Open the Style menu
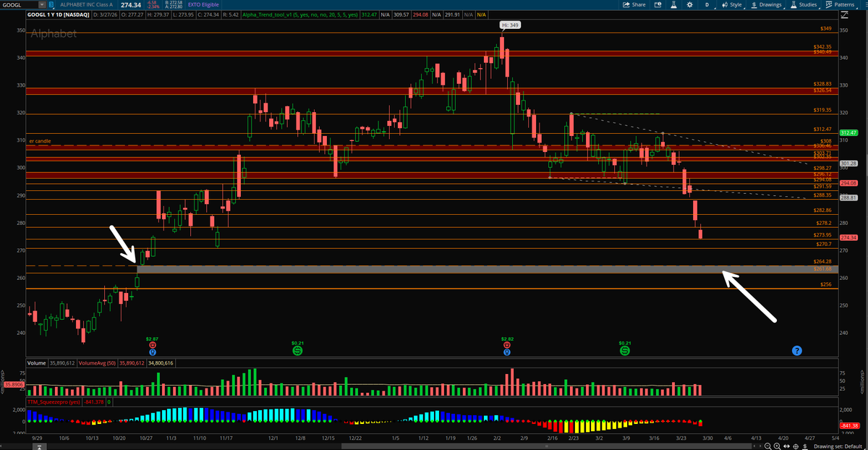This screenshot has width=868, height=450. [x=732, y=4]
